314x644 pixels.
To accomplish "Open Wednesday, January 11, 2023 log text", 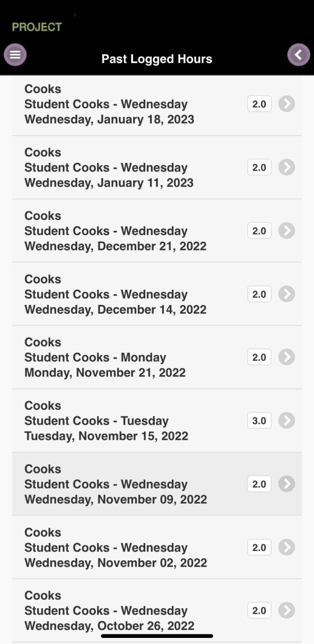I will [x=109, y=183].
